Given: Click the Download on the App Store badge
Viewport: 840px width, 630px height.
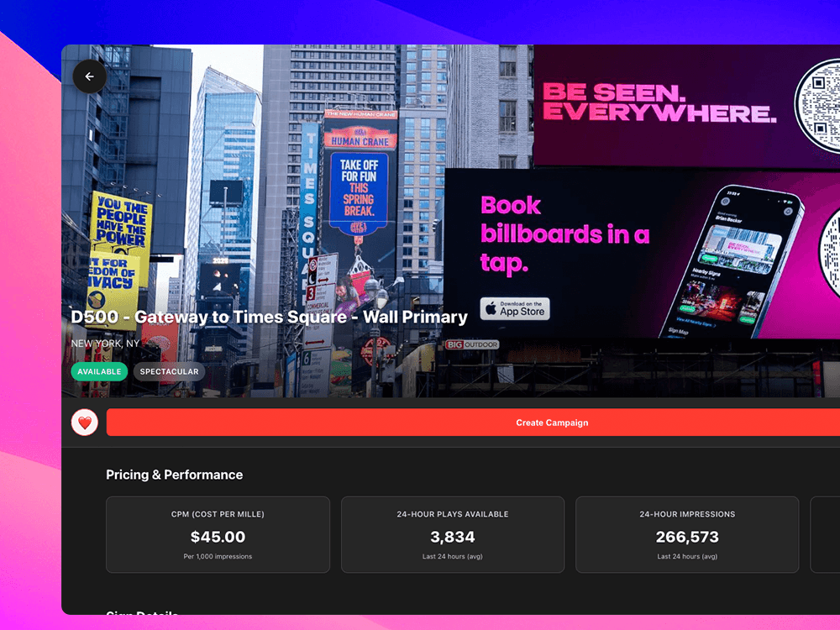Looking at the screenshot, I should pyautogui.click(x=515, y=309).
